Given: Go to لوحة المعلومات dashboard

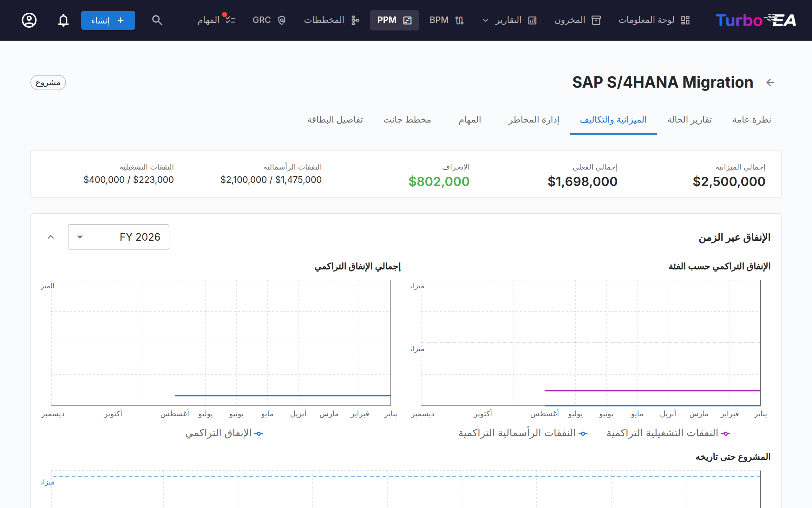Looking at the screenshot, I should (654, 20).
